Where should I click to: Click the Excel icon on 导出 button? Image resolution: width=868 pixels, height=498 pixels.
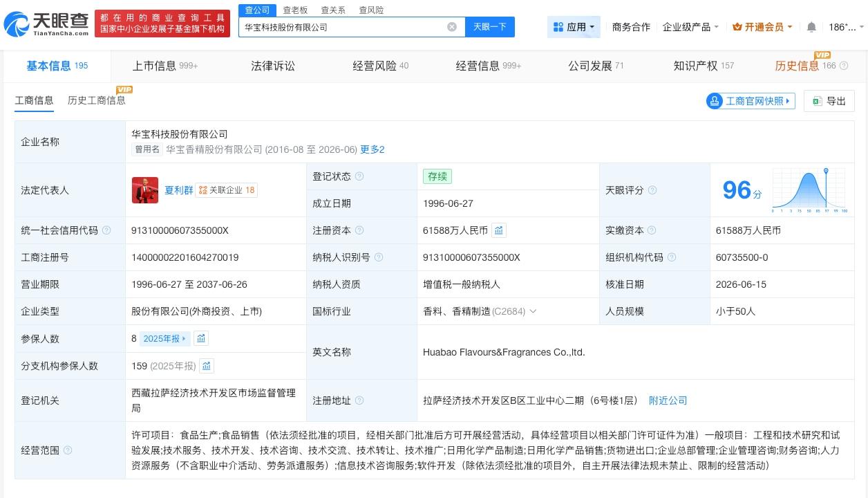[817, 101]
